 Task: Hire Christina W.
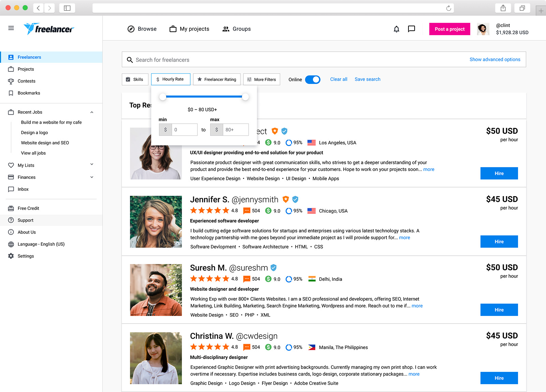499,378
